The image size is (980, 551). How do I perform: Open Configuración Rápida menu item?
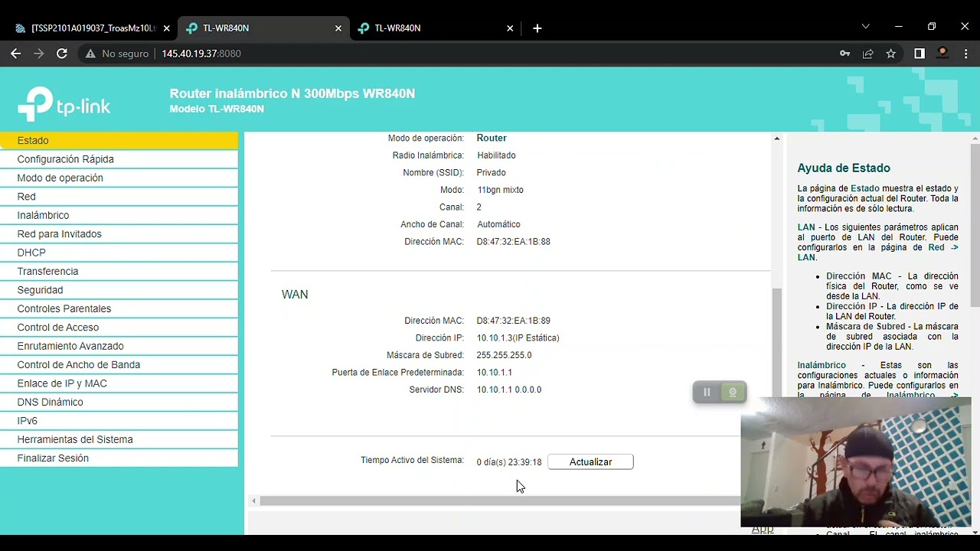[119, 159]
